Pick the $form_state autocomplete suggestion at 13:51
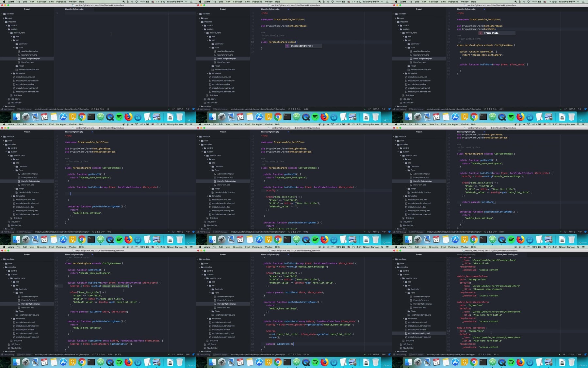588x368 pixels. coord(497,33)
